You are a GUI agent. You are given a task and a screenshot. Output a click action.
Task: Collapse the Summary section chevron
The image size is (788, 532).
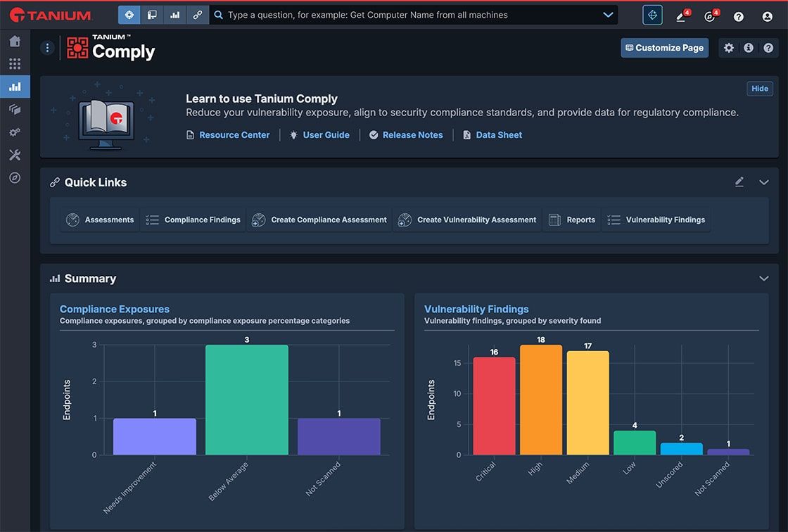coord(764,278)
